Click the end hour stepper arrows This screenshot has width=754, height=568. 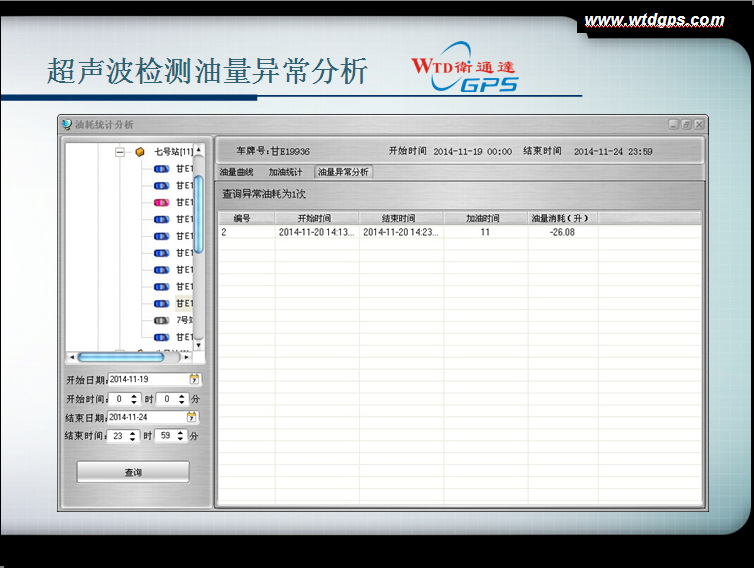coord(135,436)
